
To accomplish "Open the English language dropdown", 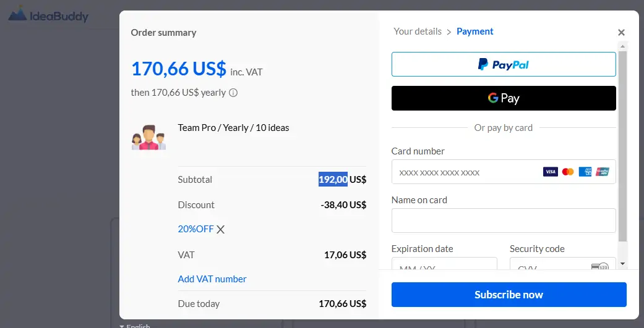I will tap(135, 326).
